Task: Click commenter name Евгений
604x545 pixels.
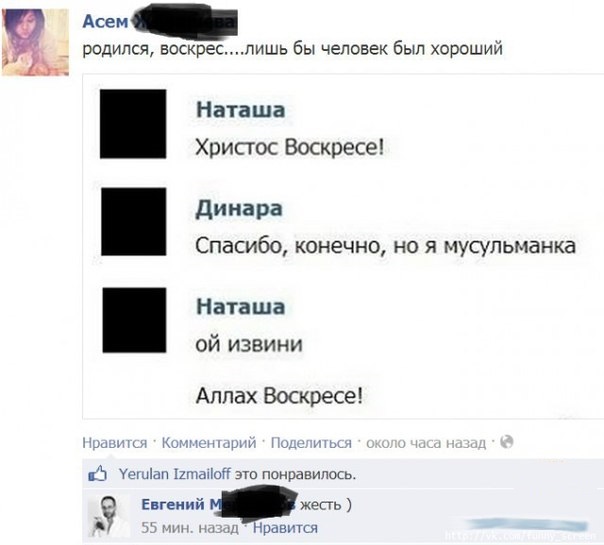Action: click(x=173, y=504)
